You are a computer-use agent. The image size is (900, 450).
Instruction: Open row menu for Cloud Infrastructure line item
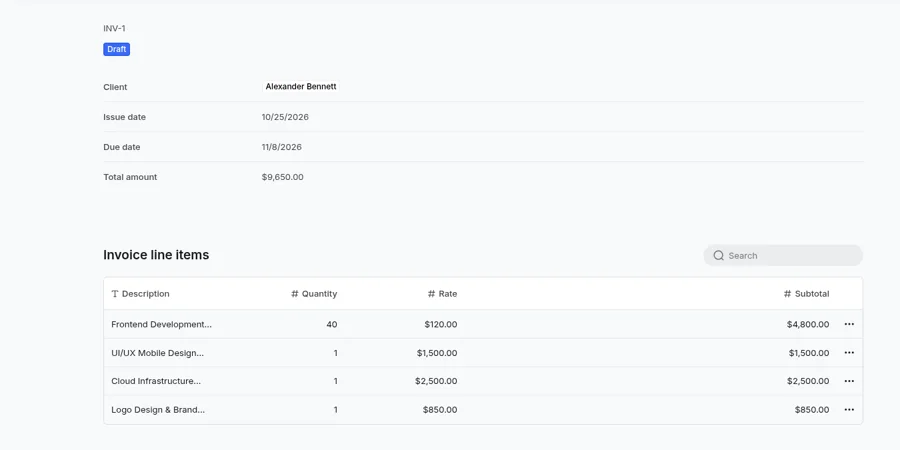click(849, 381)
